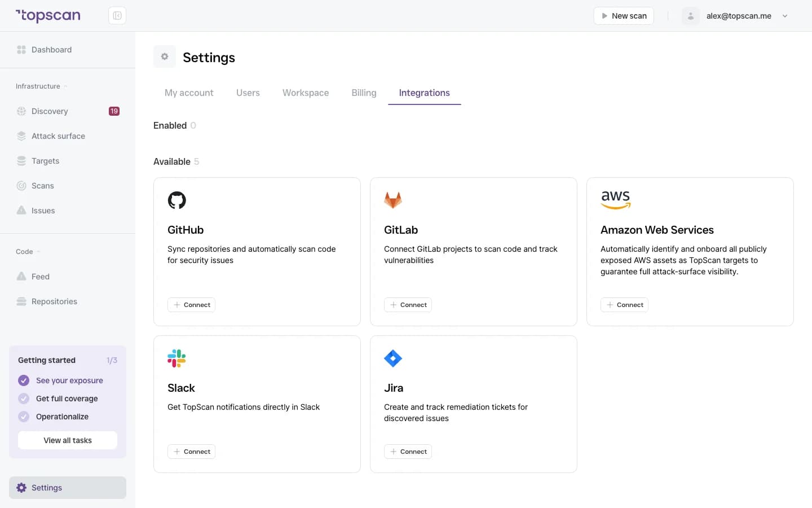Click the Jira diamond logo
Image resolution: width=812 pixels, height=508 pixels.
click(393, 358)
